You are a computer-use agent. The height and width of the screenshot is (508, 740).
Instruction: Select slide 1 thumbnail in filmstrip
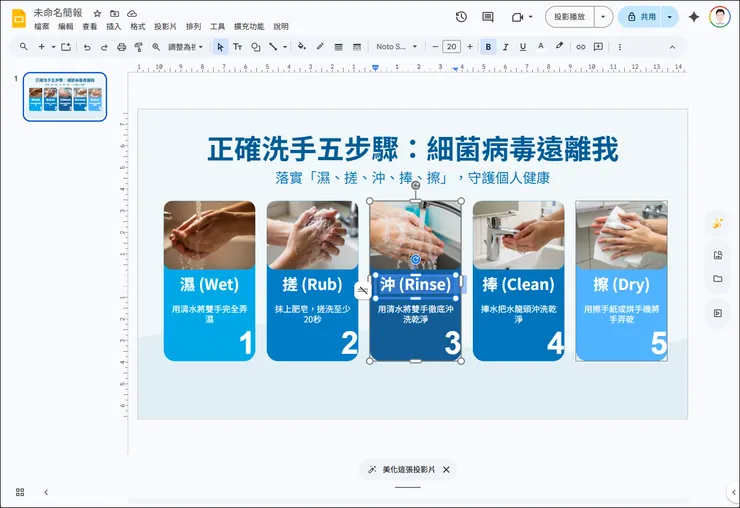tap(65, 97)
